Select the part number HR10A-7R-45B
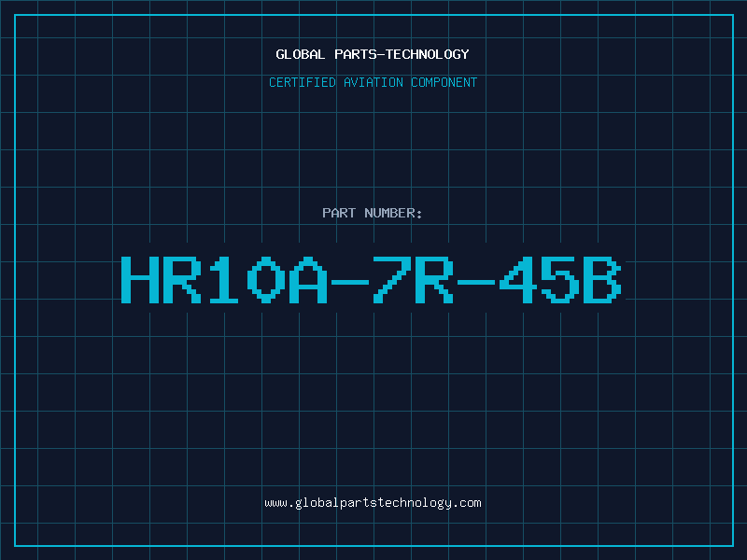The image size is (747, 560). click(x=372, y=280)
